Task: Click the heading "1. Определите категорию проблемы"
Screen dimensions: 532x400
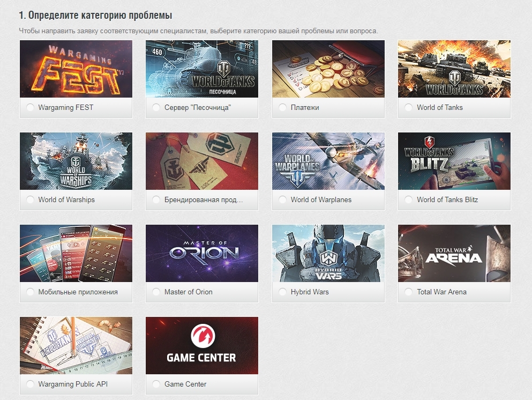Action: pos(95,15)
